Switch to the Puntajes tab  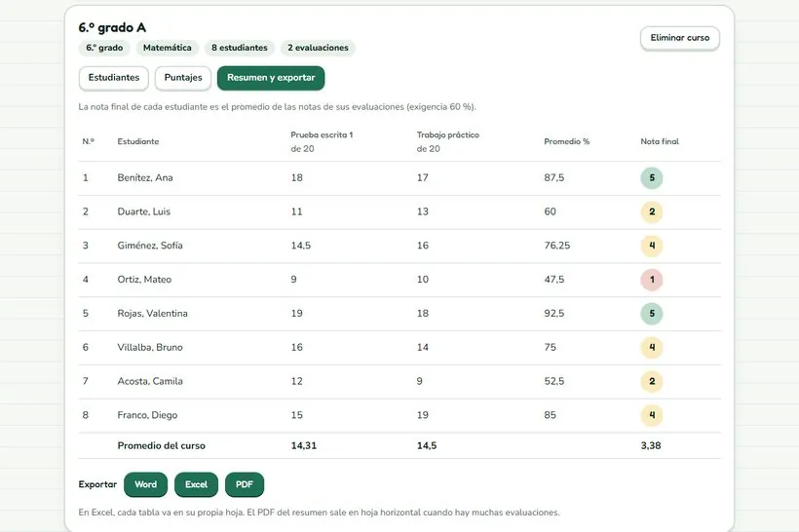click(x=183, y=78)
